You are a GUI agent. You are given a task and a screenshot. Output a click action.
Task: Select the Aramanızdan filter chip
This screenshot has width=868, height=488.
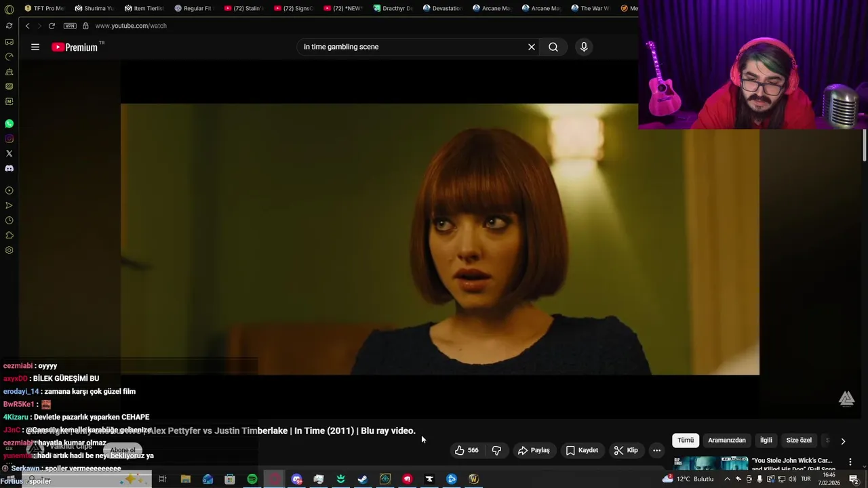click(727, 441)
